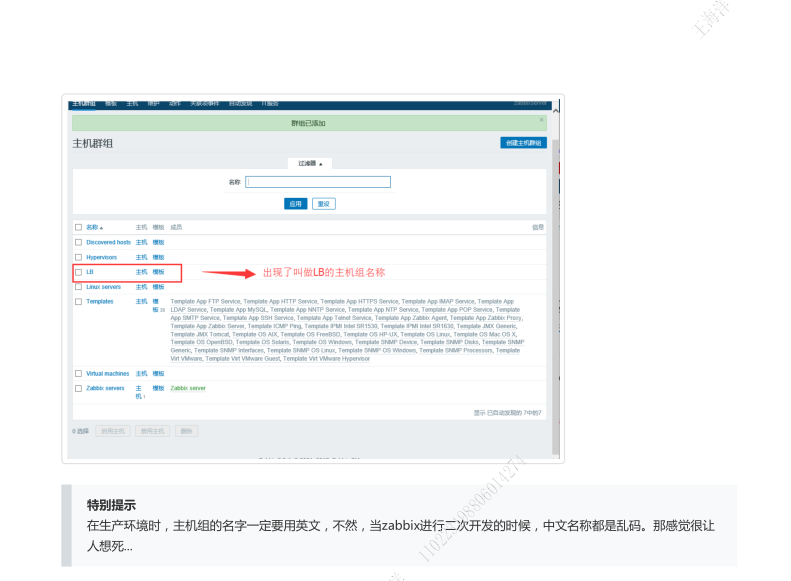Open Template App IMAP Service
The height and width of the screenshot is (581, 791).
438,302
